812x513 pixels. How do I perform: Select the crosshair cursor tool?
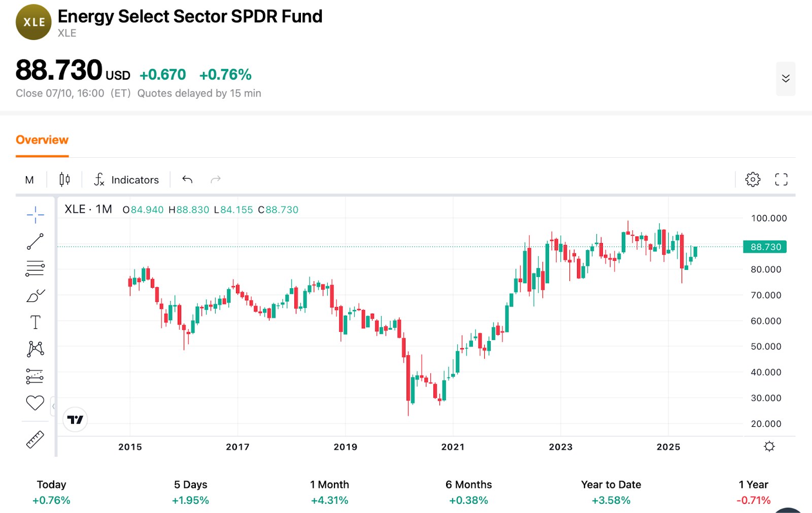tap(35, 215)
